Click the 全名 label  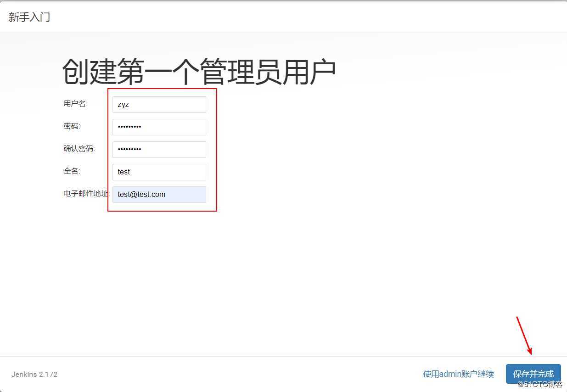tap(72, 171)
